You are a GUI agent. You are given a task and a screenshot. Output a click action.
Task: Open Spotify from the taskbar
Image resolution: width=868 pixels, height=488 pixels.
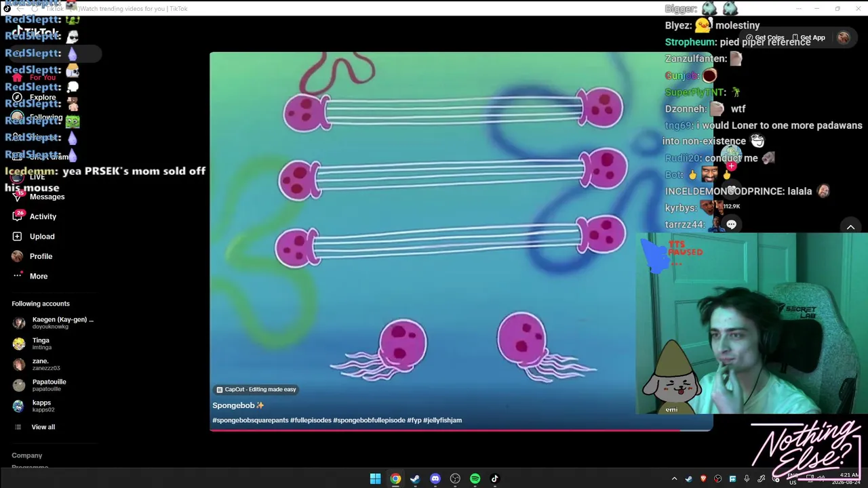(475, 479)
